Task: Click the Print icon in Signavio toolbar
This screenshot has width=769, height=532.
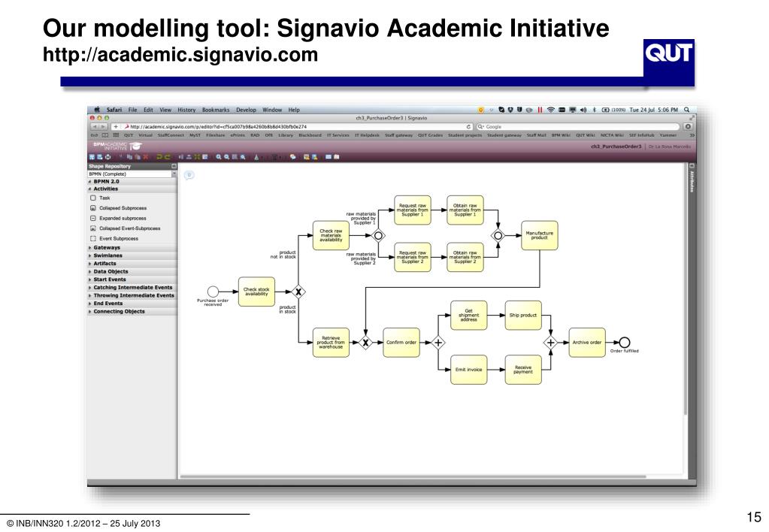Action: (108, 157)
